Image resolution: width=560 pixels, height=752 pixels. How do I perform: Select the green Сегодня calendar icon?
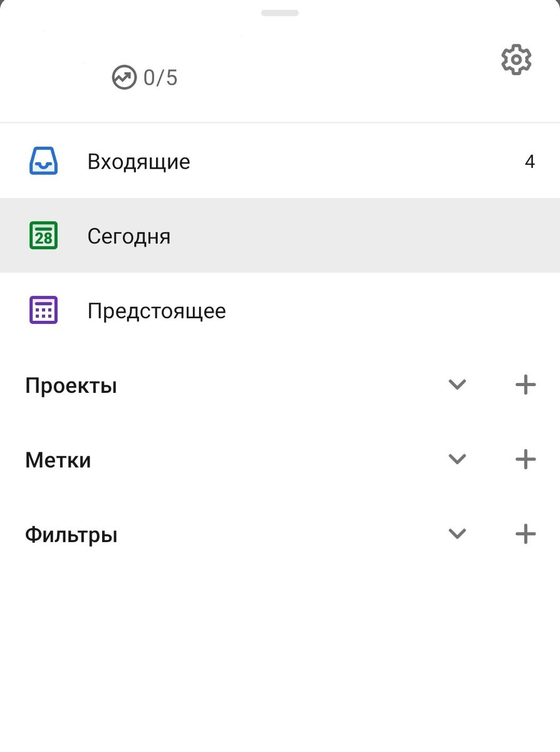[x=43, y=236]
